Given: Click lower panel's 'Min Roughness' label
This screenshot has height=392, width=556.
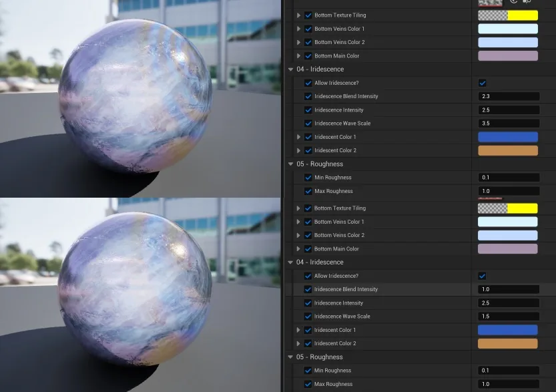Looking at the screenshot, I should pos(332,371).
